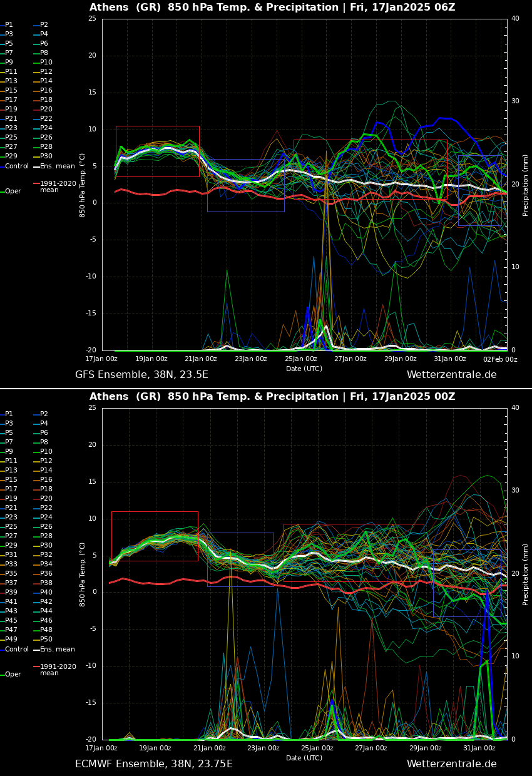This screenshot has width=532, height=776.
Task: Select the GFS chart's '850 hPa Temp. (°C)' axis label
Action: tap(83, 185)
